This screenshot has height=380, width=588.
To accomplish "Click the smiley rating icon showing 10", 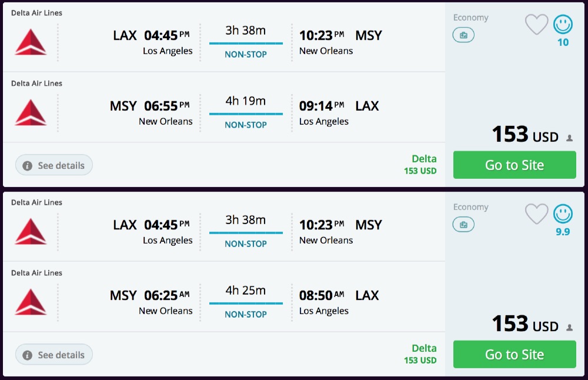I will click(563, 25).
